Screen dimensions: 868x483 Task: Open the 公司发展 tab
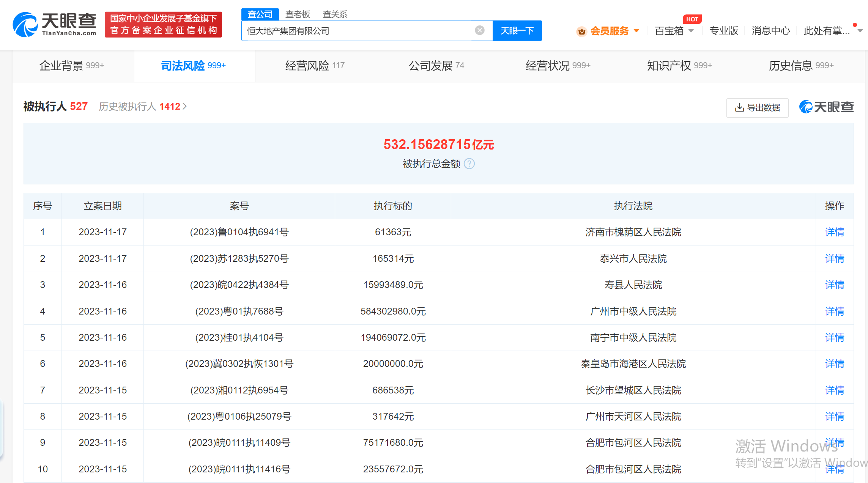436,66
